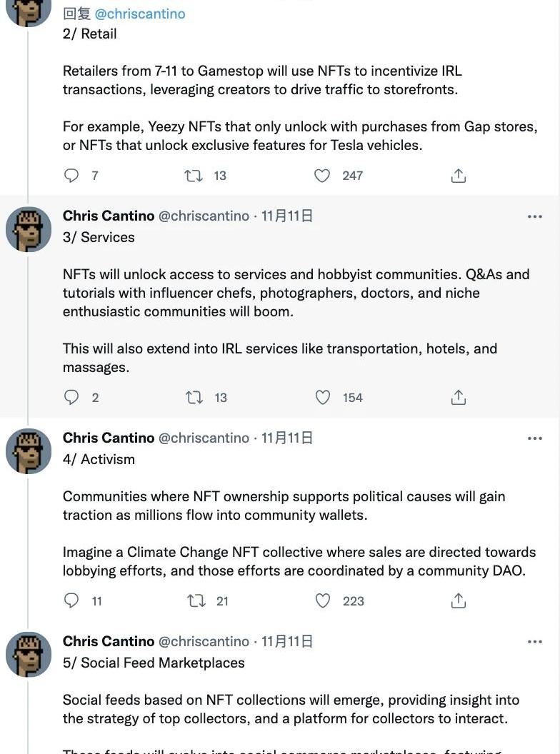Share the 3/ Services tweet
Viewport: 560px width, 754px height.
click(459, 397)
